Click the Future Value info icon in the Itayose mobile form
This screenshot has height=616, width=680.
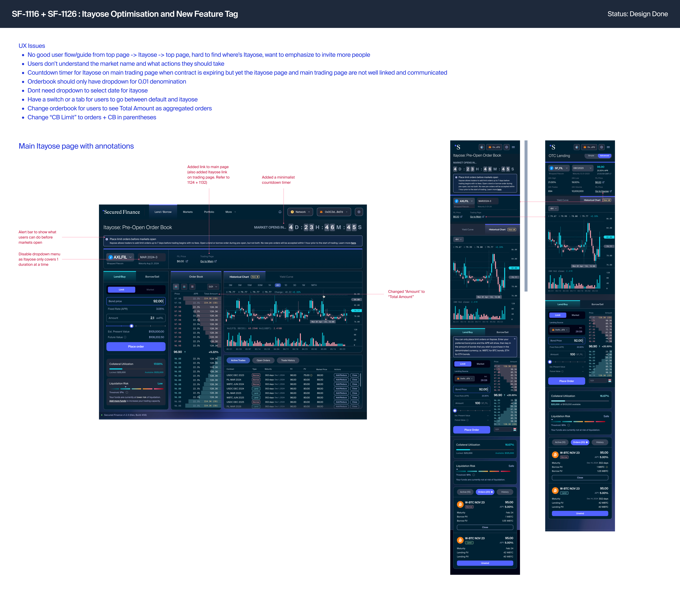(468, 420)
